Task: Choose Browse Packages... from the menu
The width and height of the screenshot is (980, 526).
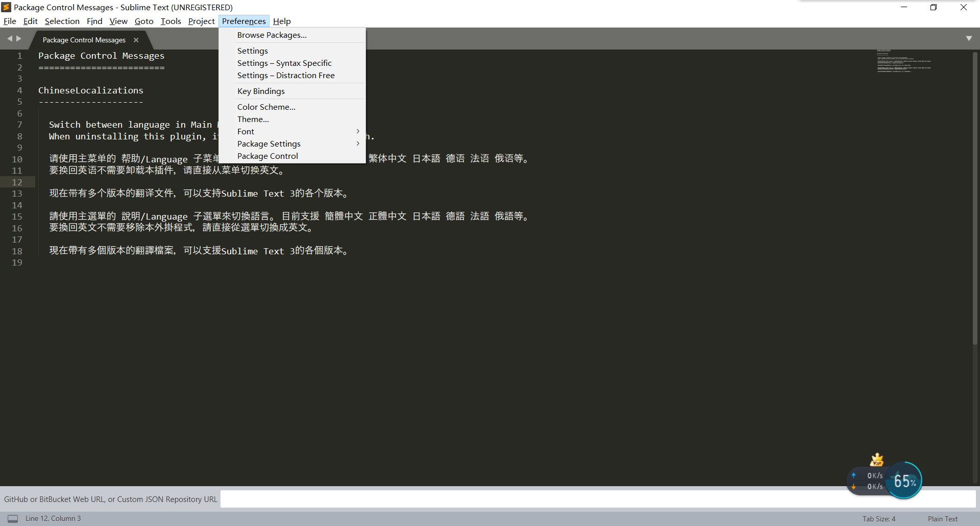Action: 292,35
